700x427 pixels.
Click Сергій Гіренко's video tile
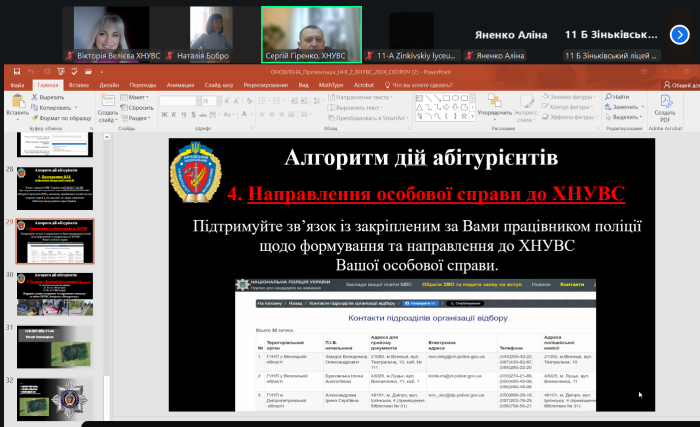[x=311, y=34]
